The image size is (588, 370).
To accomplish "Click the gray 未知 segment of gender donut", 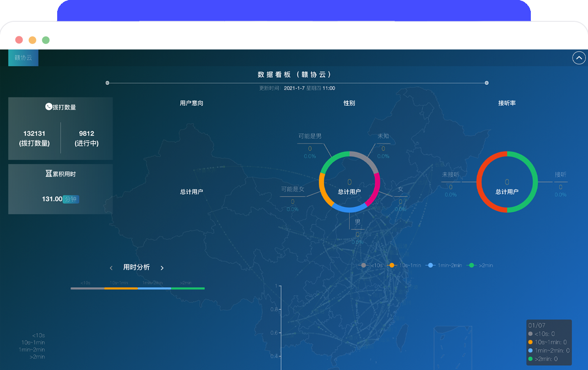I will pos(367,160).
